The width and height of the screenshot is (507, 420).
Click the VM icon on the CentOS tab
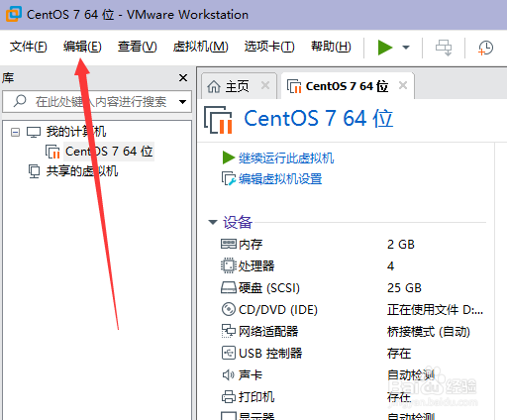[294, 86]
